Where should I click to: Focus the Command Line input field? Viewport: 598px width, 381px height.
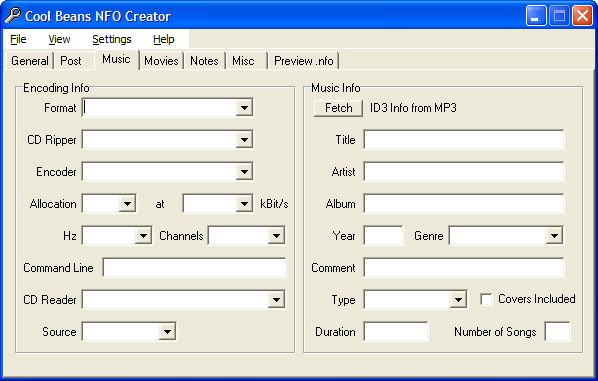coord(195,268)
